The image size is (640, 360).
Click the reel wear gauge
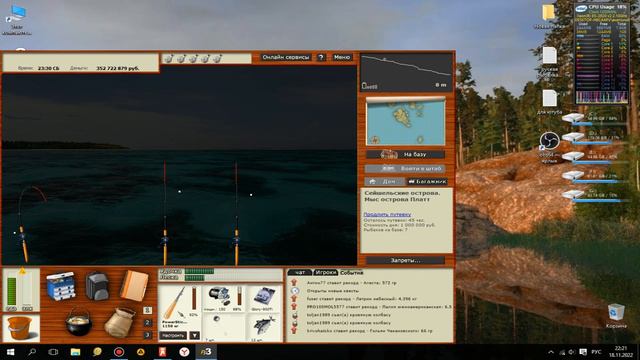tap(239, 297)
